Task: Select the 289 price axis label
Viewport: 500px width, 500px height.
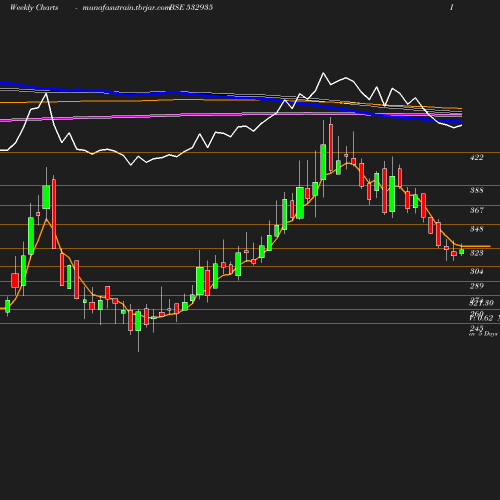Action: pyautogui.click(x=476, y=286)
